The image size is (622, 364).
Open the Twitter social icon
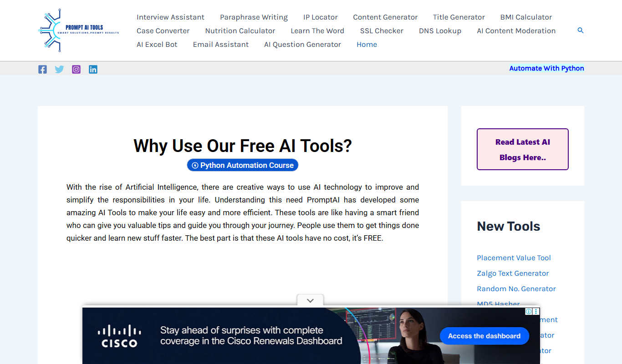[59, 70]
